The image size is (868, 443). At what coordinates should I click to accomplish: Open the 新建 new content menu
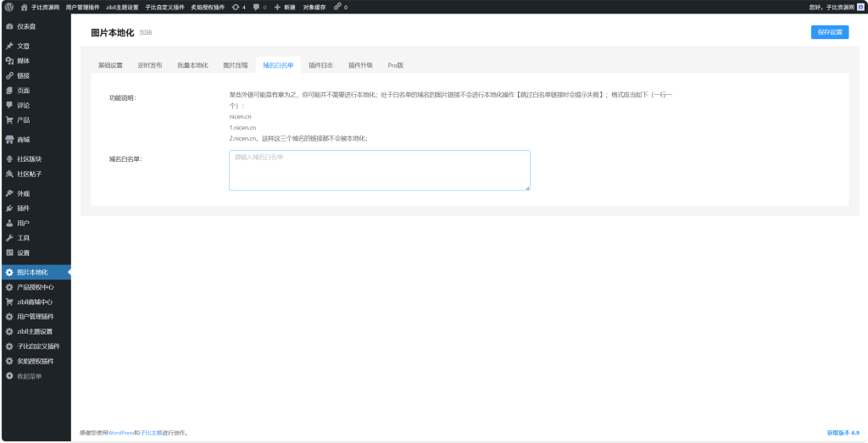[x=284, y=7]
